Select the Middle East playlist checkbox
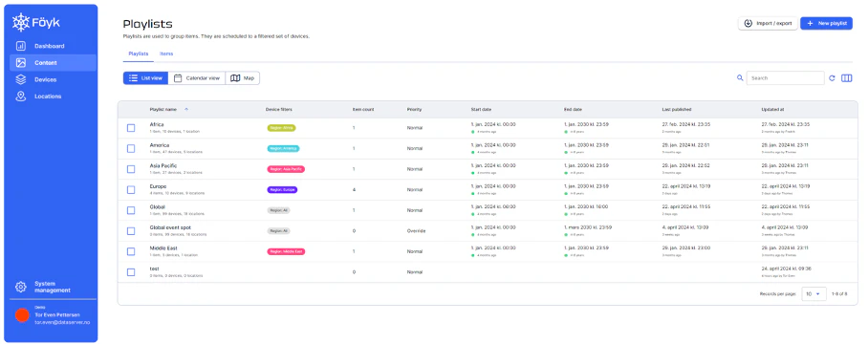 point(131,251)
